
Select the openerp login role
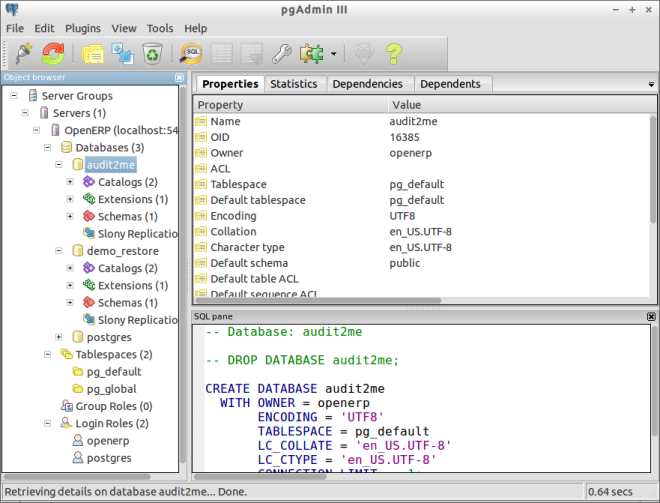[108, 440]
